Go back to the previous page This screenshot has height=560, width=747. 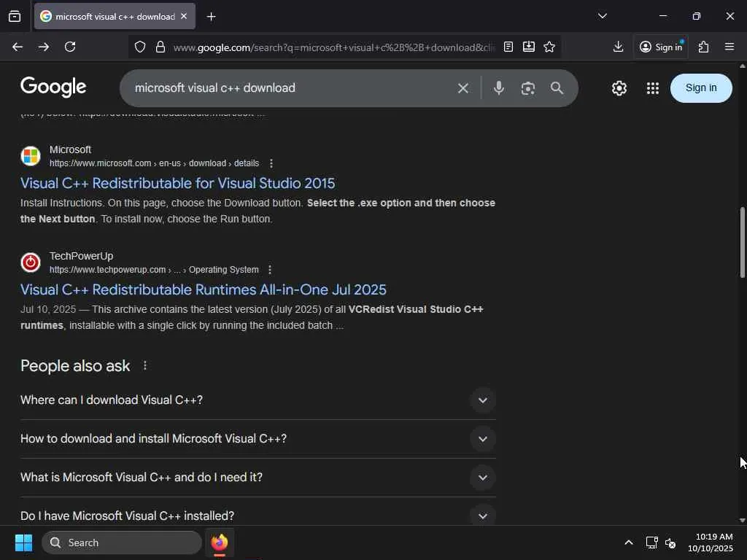[18, 47]
